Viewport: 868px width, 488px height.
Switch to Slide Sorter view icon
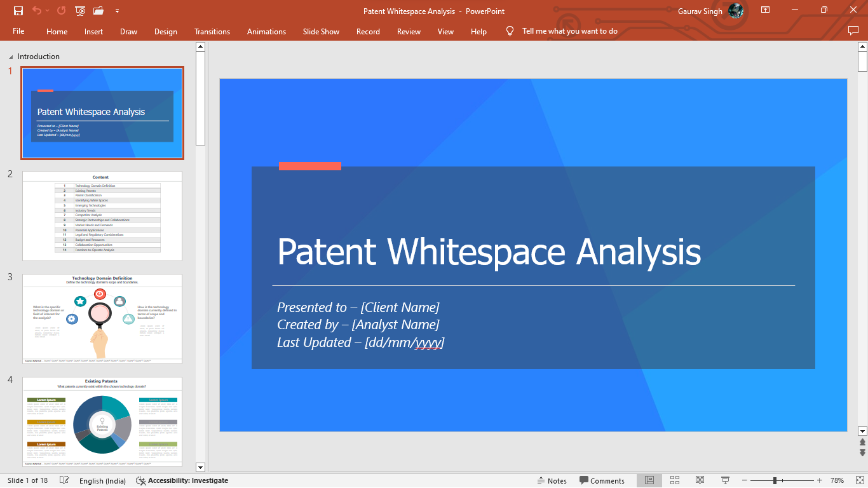click(675, 480)
